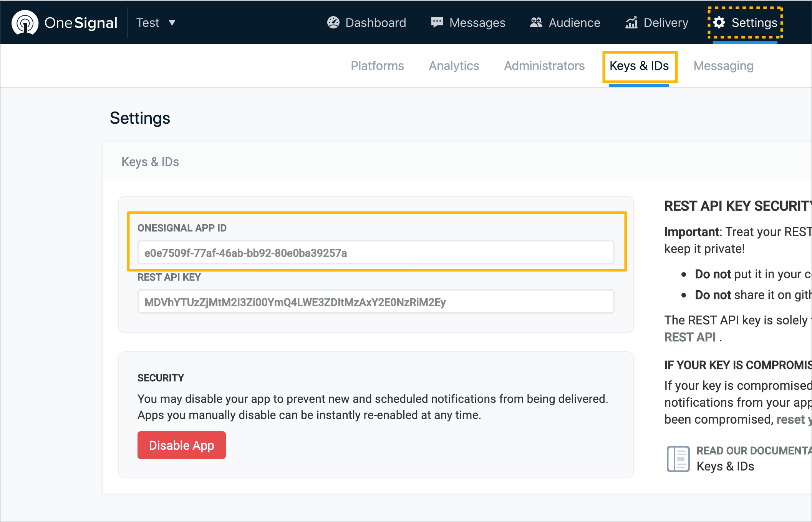This screenshot has height=522, width=812.
Task: Click the REST API KEY label
Action: pyautogui.click(x=169, y=277)
